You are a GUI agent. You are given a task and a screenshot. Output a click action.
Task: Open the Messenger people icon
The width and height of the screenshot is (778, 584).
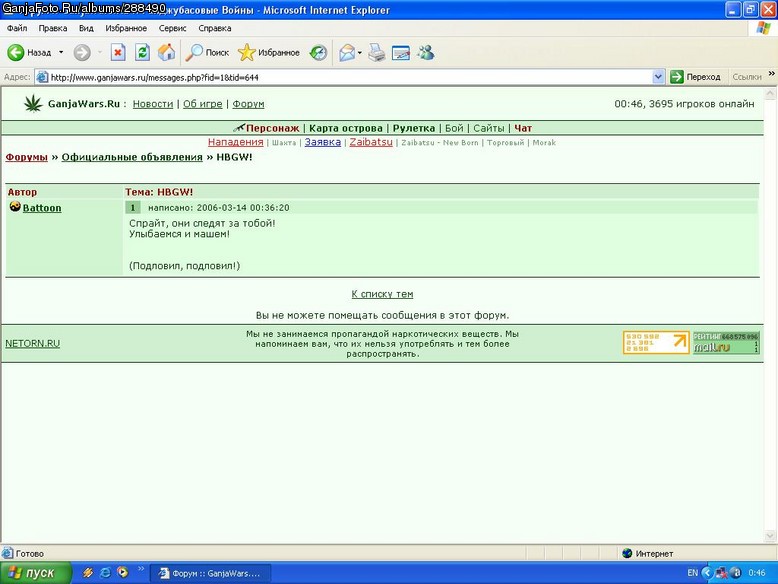tap(426, 53)
